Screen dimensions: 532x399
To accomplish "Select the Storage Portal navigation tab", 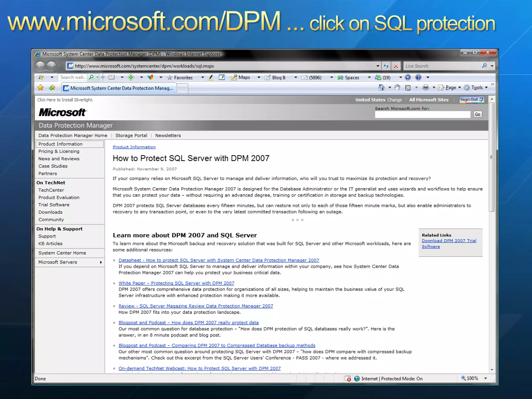I will (x=131, y=135).
